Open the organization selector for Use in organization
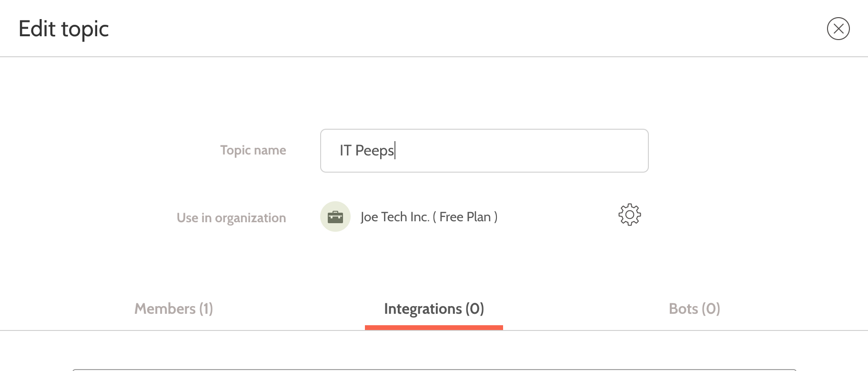Screen dimensions: 868x371 point(429,217)
